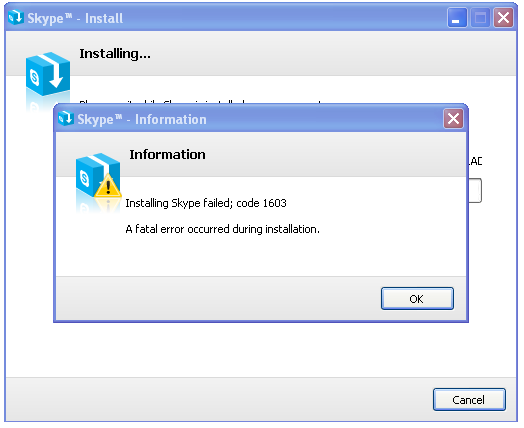Click OK to dismiss the error dialog
524x428 pixels.
pos(417,298)
